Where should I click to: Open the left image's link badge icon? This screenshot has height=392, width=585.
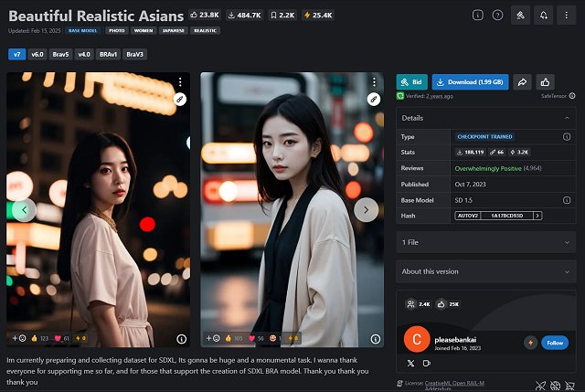(x=180, y=99)
